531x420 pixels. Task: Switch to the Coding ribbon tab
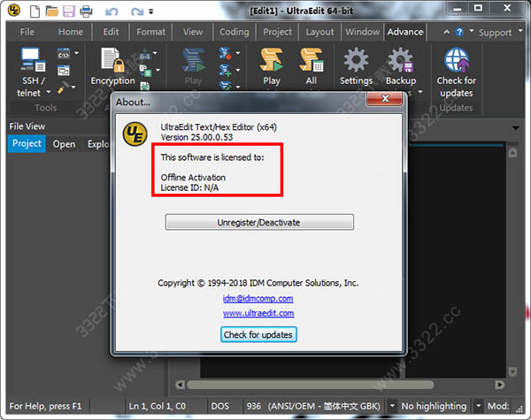coord(234,32)
